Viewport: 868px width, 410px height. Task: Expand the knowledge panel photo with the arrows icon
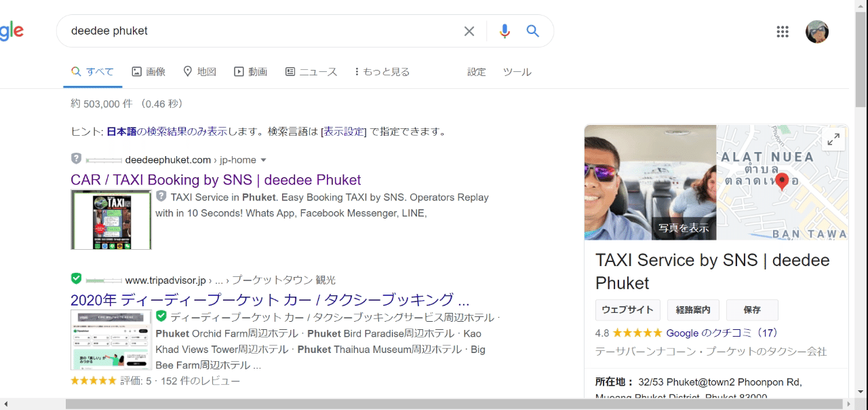(x=833, y=140)
